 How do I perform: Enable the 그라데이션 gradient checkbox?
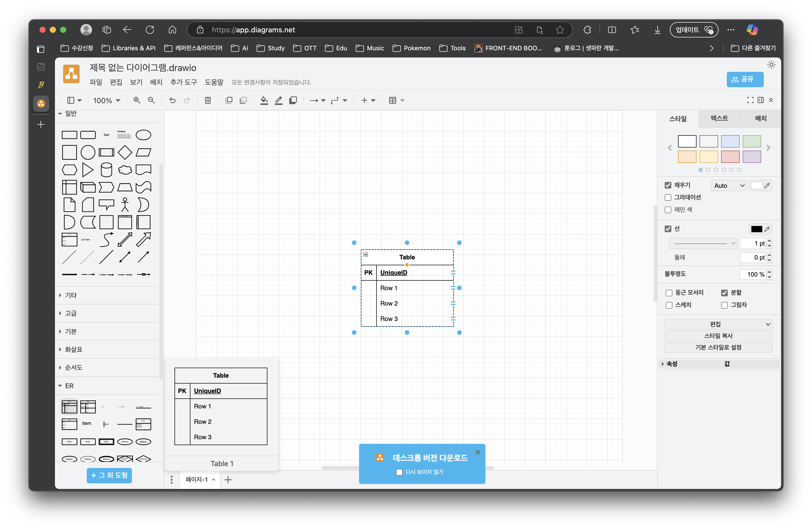tap(668, 198)
